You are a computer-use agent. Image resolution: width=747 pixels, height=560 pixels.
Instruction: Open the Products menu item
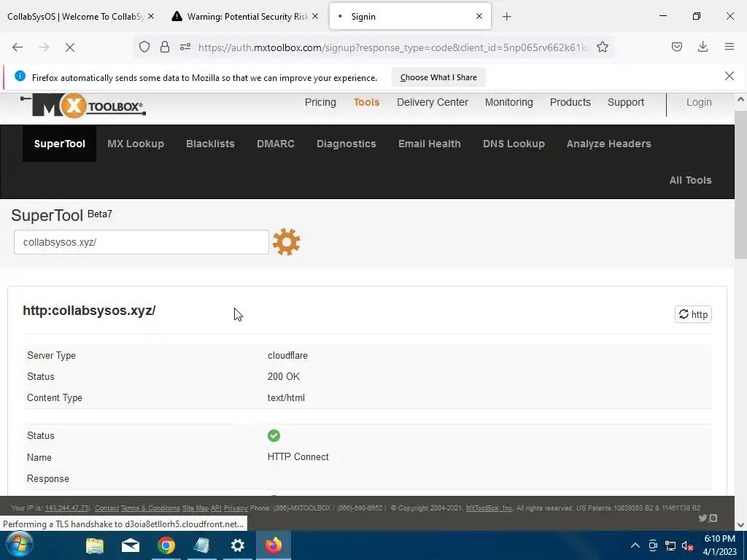[570, 102]
